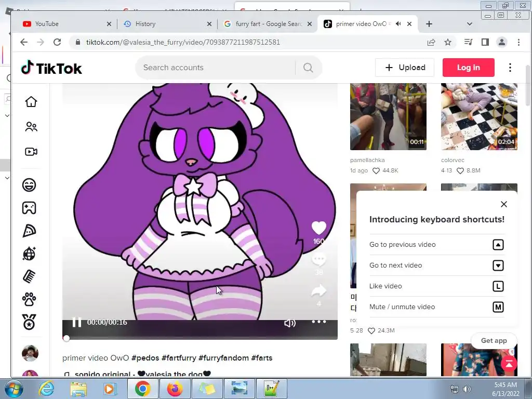Open the Following people icon in sidebar
The width and height of the screenshot is (532, 399).
click(x=31, y=127)
